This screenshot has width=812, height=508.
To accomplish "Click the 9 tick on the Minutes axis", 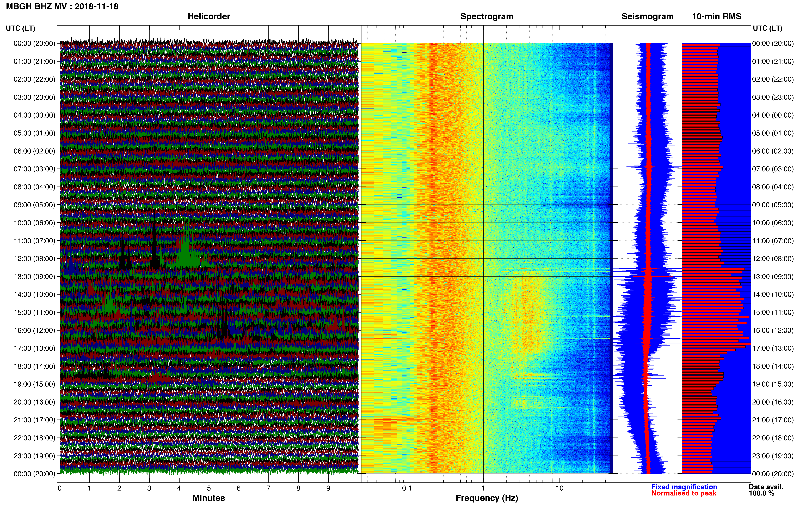I will [x=328, y=488].
